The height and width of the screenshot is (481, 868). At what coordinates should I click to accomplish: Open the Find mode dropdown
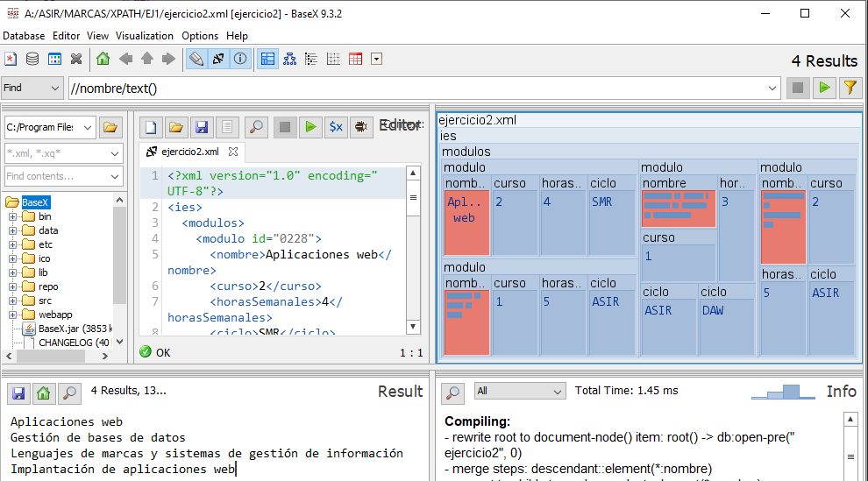point(32,88)
